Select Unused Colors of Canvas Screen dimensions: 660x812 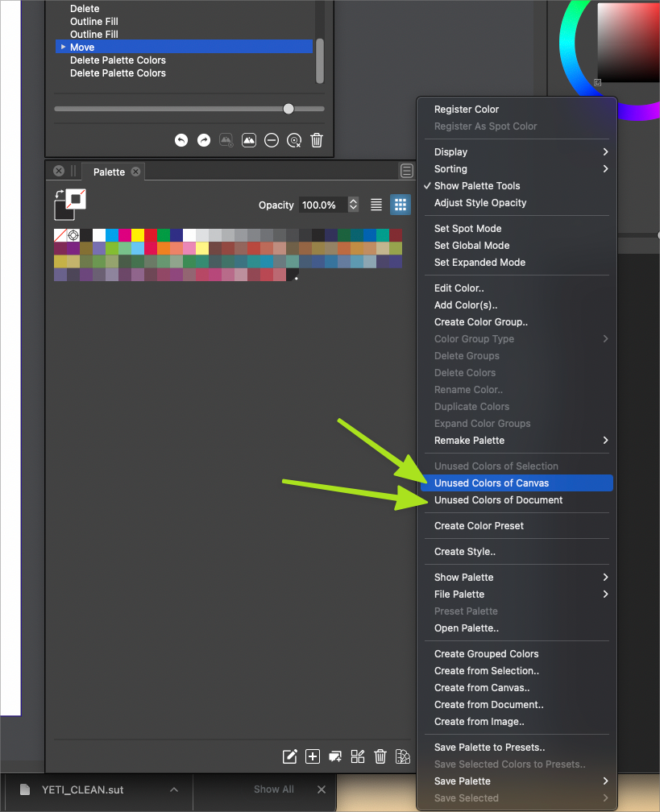pos(492,483)
